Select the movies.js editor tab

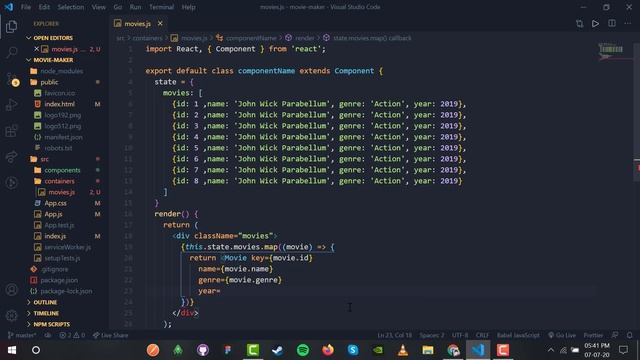click(138, 24)
